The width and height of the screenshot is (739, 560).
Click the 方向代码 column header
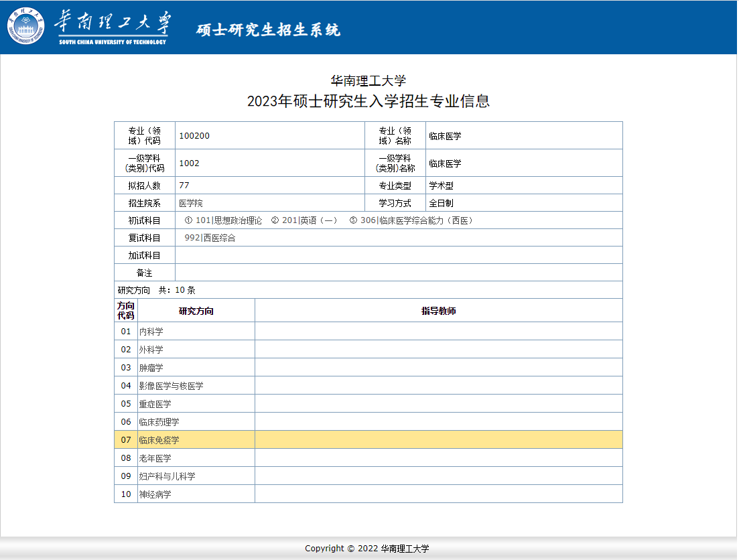tap(126, 311)
